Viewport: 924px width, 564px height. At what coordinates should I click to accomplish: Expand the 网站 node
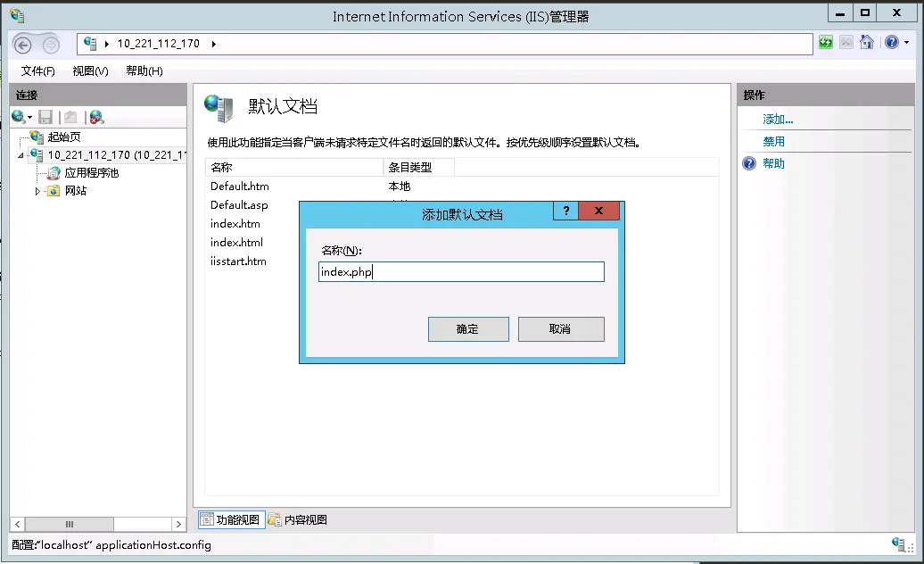pos(37,191)
